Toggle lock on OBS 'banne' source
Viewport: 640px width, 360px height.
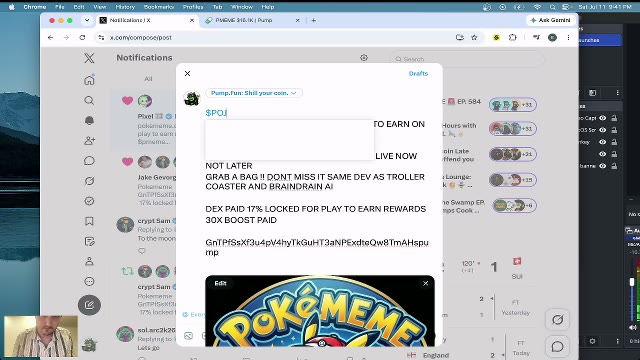click(614, 166)
